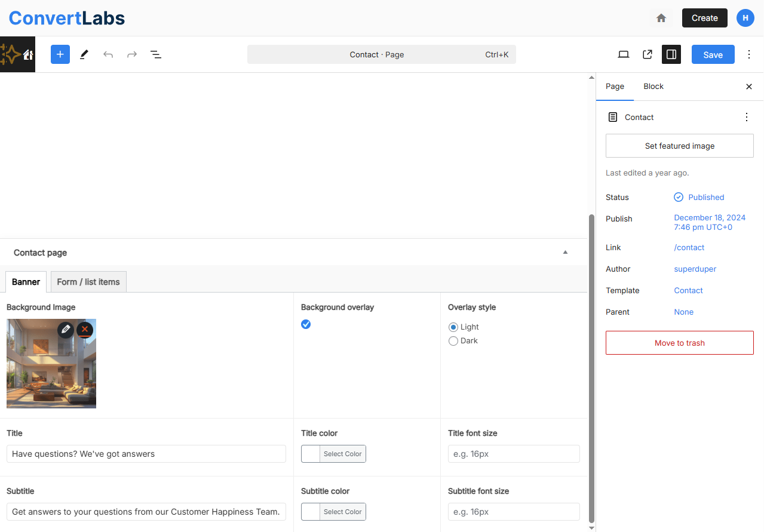Image resolution: width=764 pixels, height=532 pixels.
Task: Toggle the settings sidebar panel icon
Action: 671,54
